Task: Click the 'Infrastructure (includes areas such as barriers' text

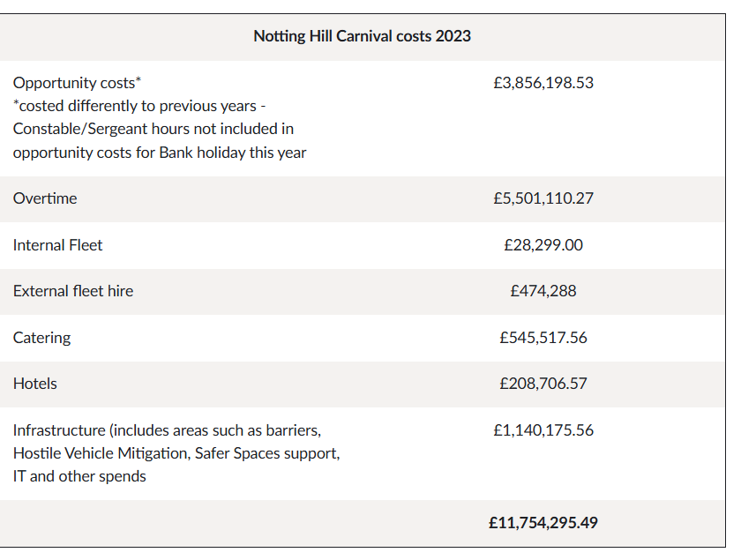Action: 167,430
